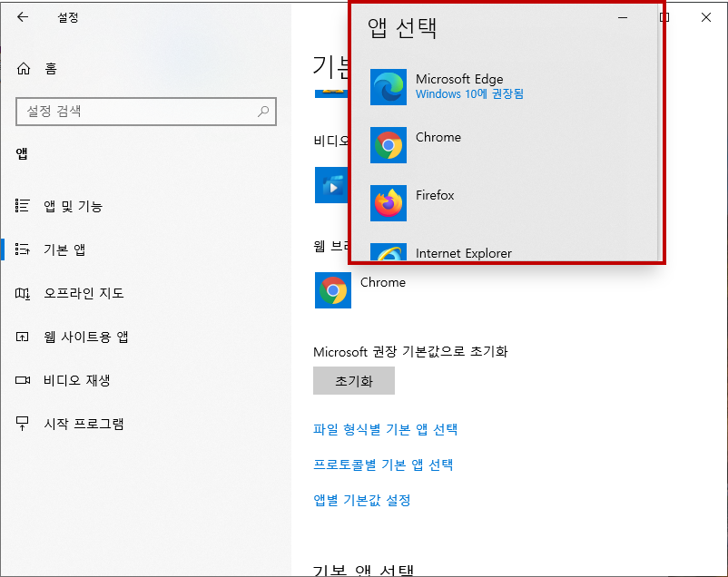Click the search magnifier in the settings search box

point(263,111)
